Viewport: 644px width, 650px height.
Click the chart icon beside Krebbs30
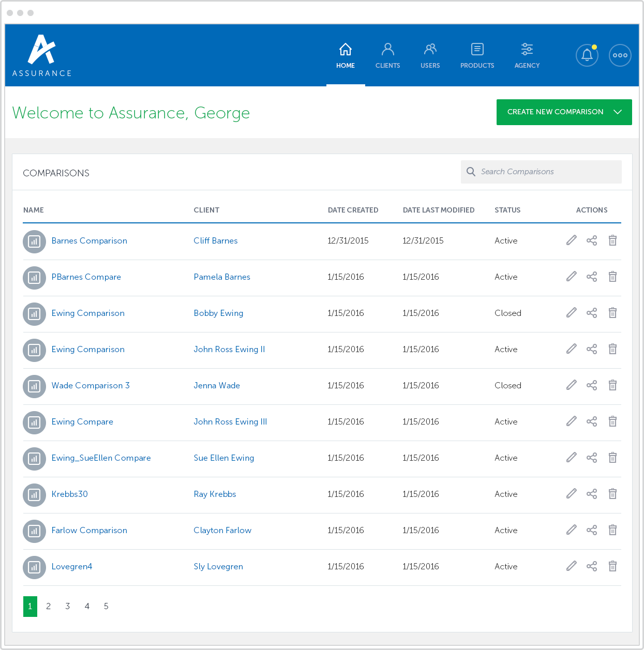click(34, 495)
